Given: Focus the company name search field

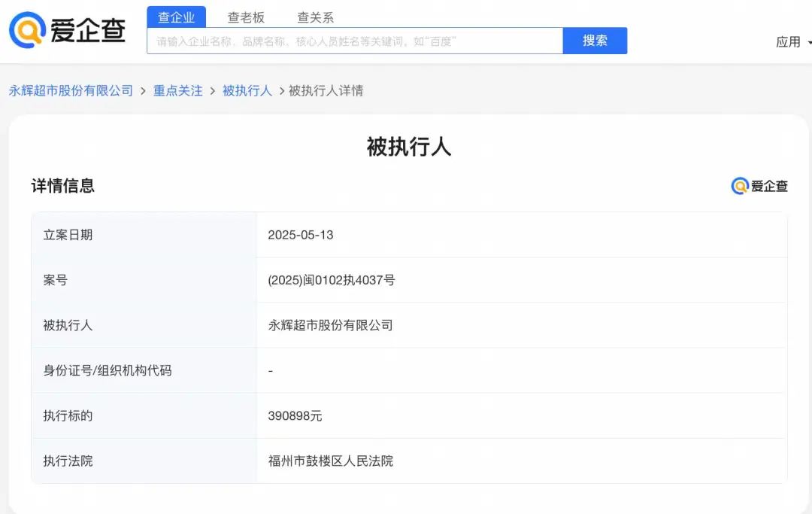Looking at the screenshot, I should tap(354, 41).
